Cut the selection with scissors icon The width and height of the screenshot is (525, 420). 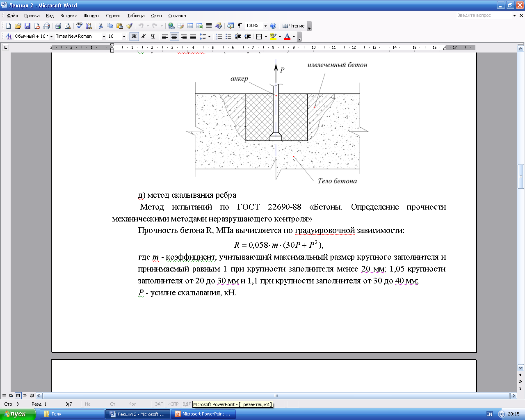point(100,26)
